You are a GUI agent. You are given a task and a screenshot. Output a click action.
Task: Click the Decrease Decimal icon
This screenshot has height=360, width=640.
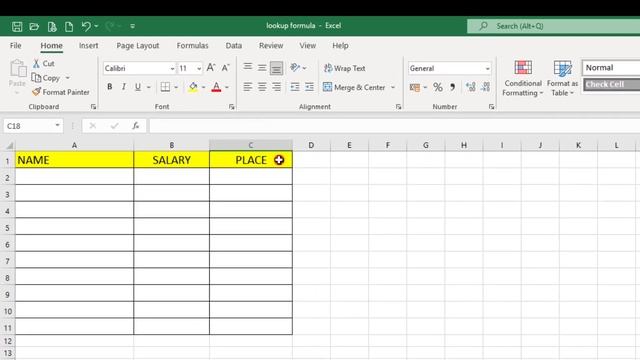coord(485,87)
